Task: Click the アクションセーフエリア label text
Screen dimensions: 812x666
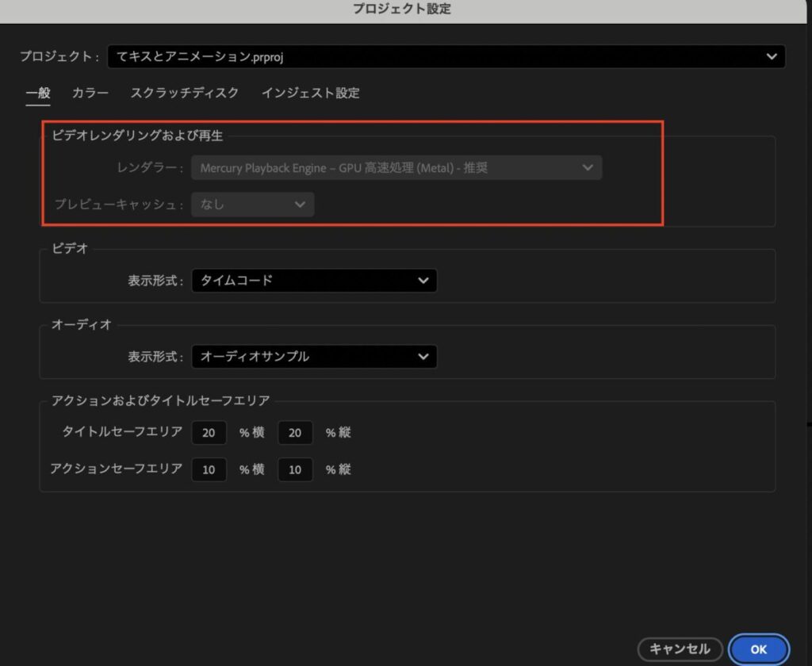Action: click(x=116, y=469)
